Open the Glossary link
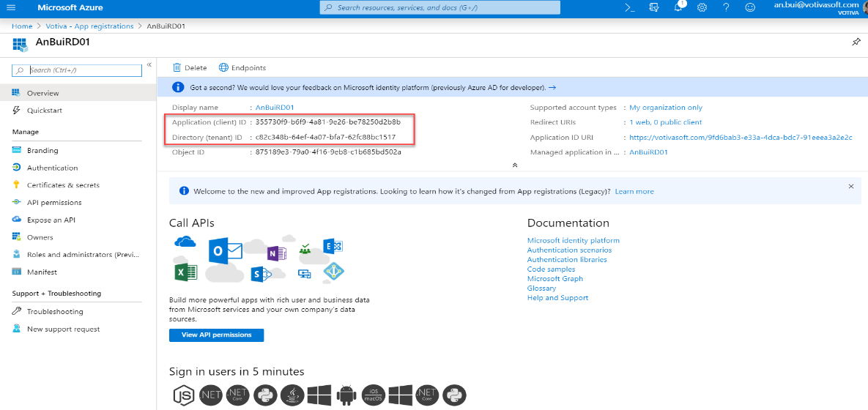The image size is (868, 410). click(542, 288)
